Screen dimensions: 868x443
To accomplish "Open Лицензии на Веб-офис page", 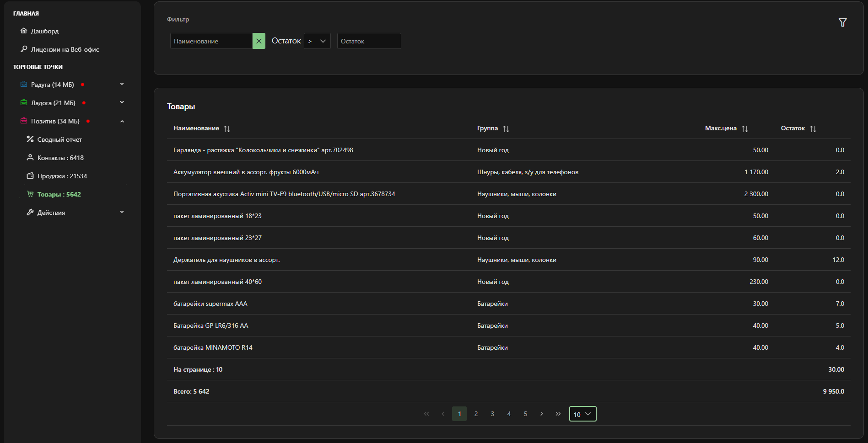I will tap(65, 49).
